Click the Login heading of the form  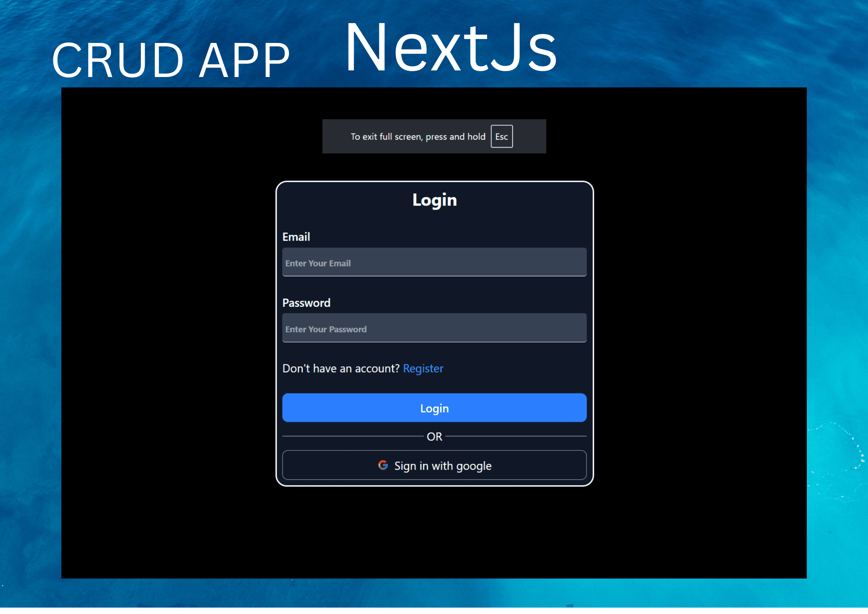point(434,200)
